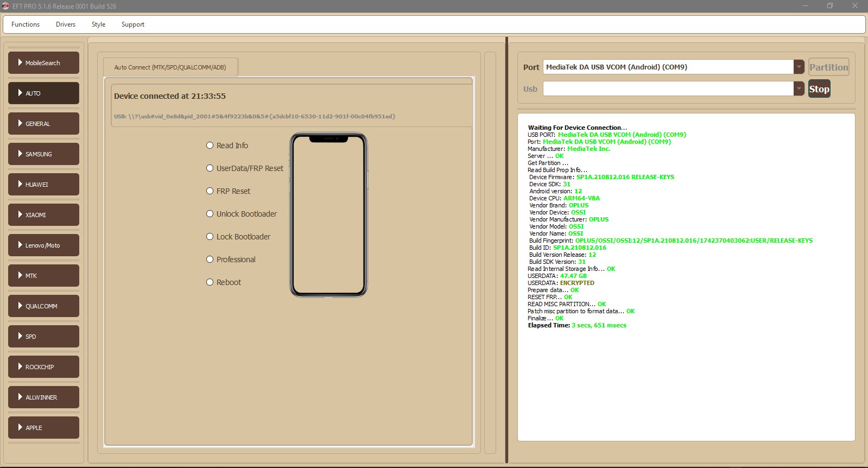Expand the XIAOMI sidebar section
This screenshot has height=468, width=868.
click(x=43, y=215)
